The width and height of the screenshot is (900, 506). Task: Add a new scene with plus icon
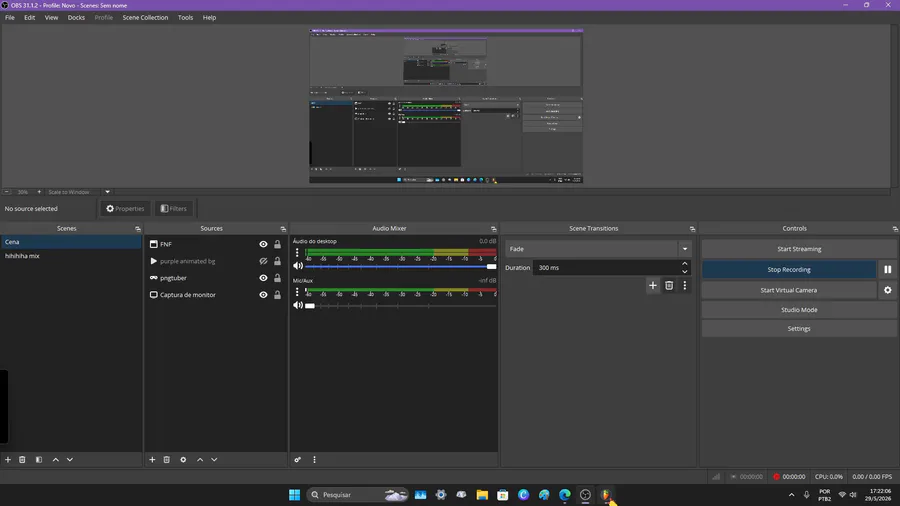tap(8, 460)
